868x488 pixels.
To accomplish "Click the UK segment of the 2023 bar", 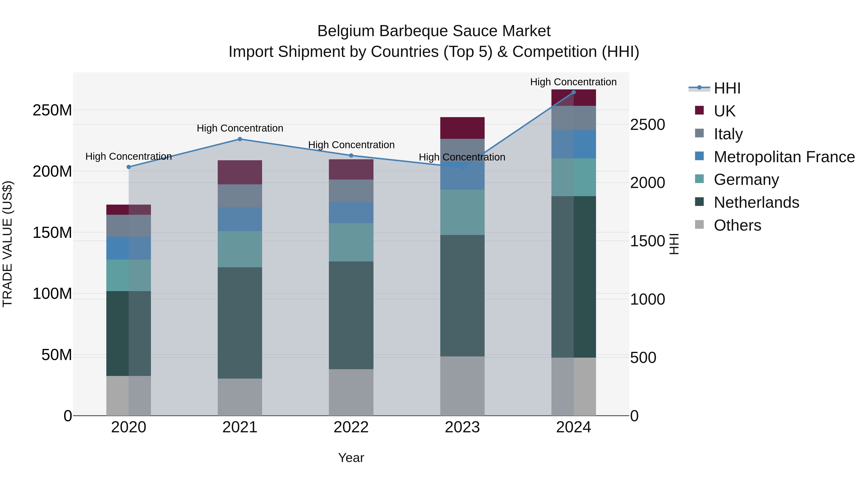I will [462, 128].
